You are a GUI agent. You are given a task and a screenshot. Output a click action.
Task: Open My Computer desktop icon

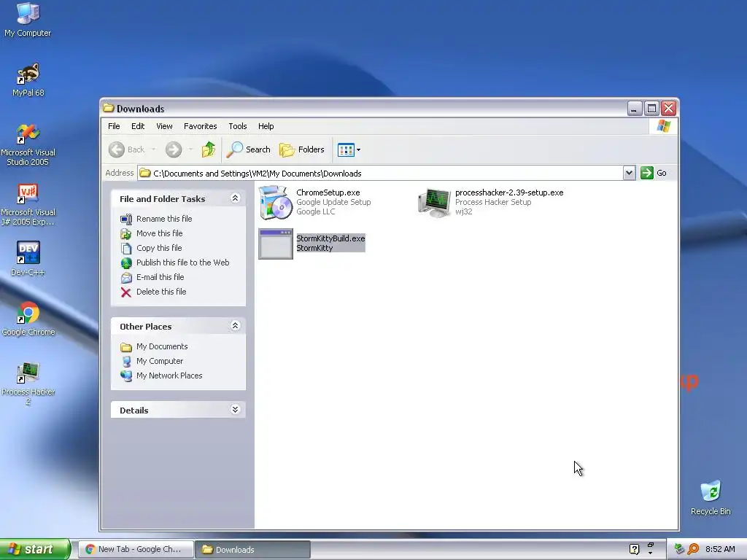point(28,19)
